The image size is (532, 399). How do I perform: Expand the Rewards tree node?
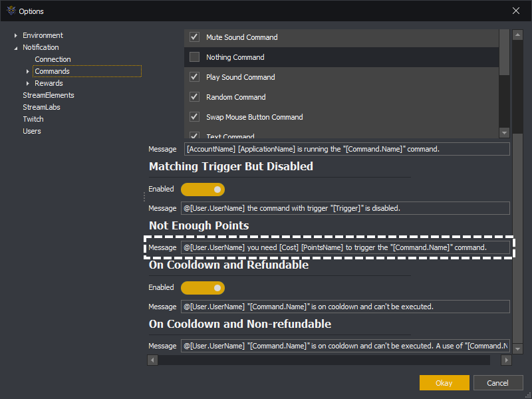[28, 83]
